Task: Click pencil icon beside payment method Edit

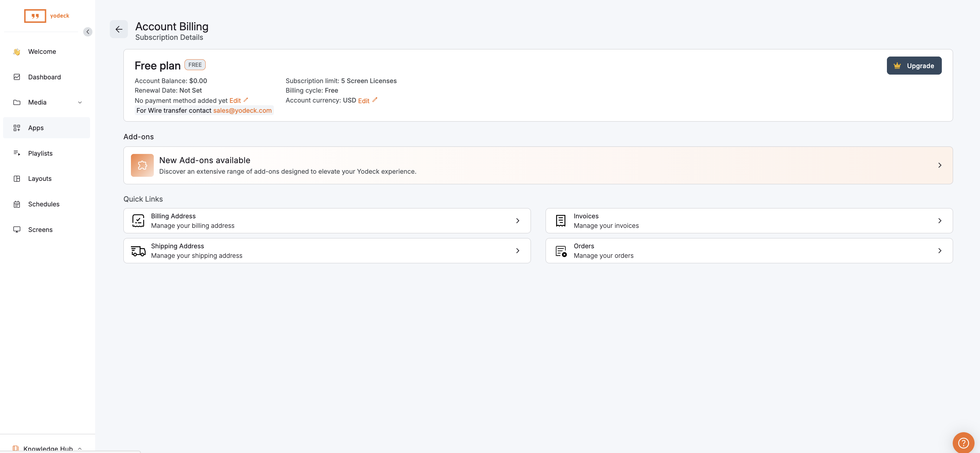Action: (x=246, y=100)
